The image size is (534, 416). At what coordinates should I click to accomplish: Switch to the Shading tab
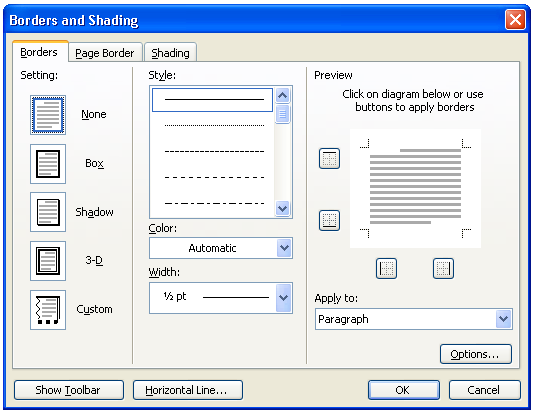(x=170, y=52)
